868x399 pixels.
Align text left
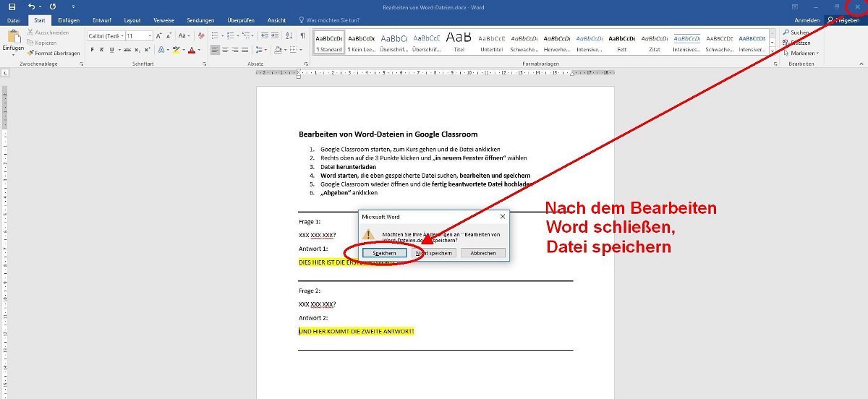[x=216, y=50]
